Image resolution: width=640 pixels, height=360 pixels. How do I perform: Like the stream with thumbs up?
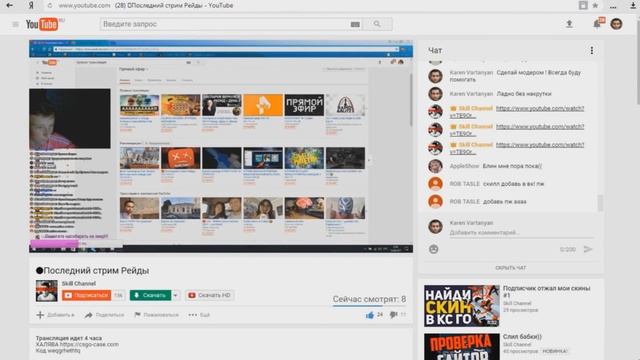(370, 315)
